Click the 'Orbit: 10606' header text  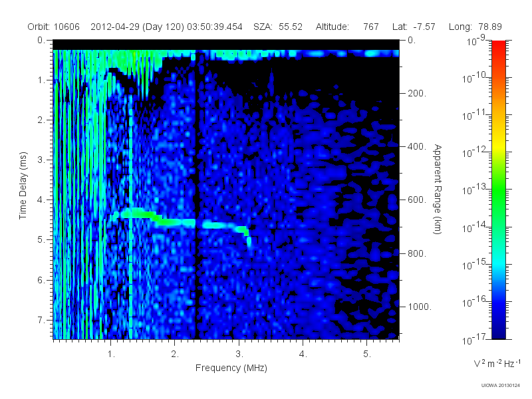(53, 27)
